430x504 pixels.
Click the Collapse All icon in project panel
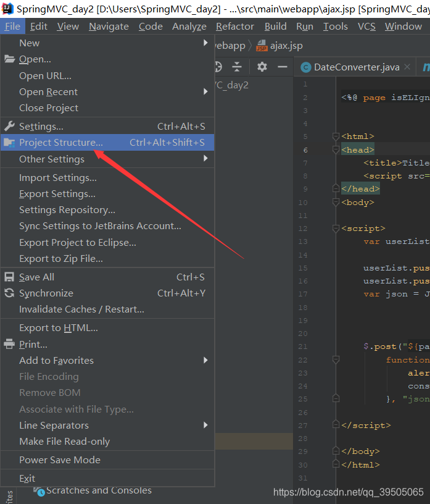[237, 67]
